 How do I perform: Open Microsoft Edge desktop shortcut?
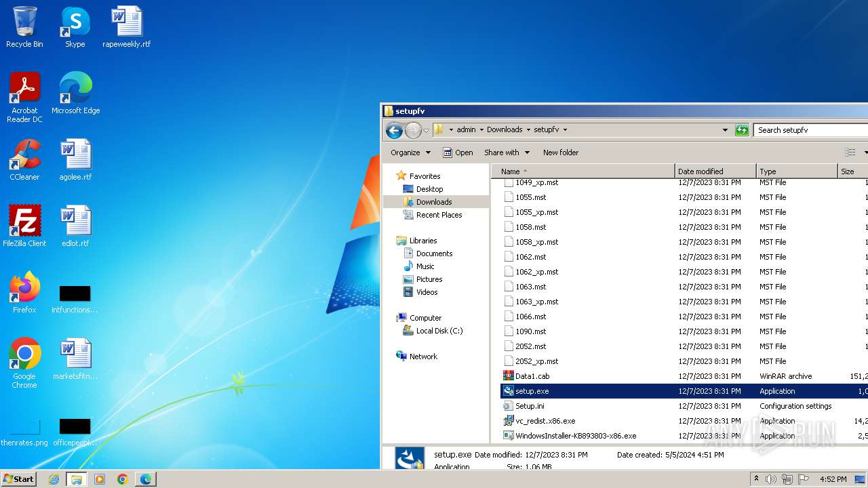coord(75,94)
